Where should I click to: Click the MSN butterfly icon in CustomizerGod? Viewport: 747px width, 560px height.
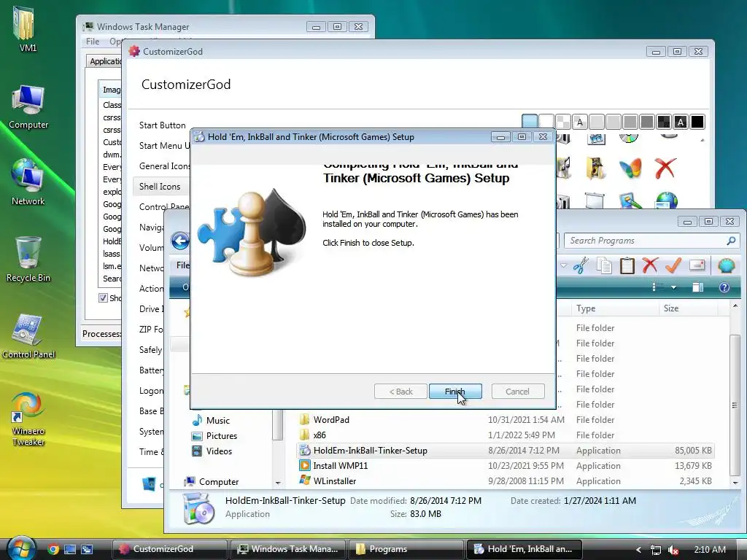(630, 168)
